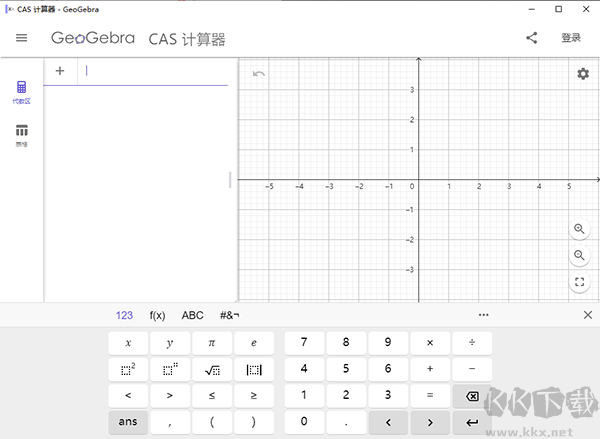600x439 pixels.
Task: Switch to f(x) keyboard tab
Action: click(157, 315)
